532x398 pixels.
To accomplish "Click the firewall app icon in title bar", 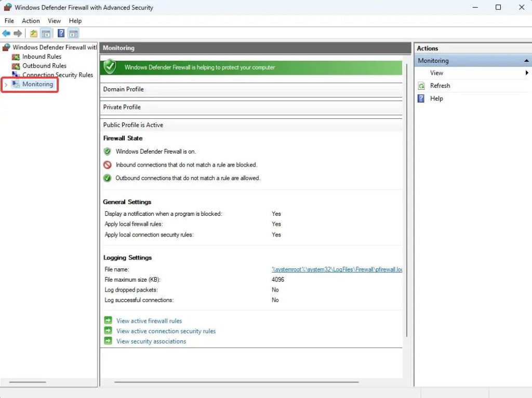I will point(7,7).
